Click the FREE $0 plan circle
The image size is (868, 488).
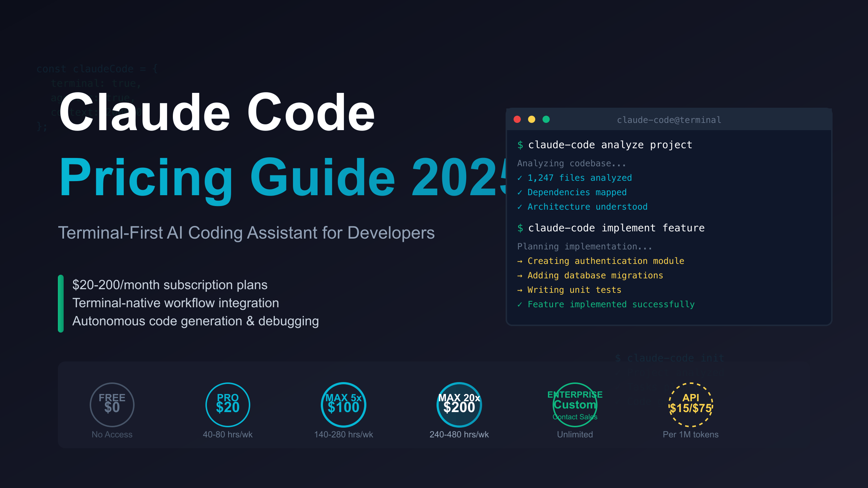pos(112,404)
